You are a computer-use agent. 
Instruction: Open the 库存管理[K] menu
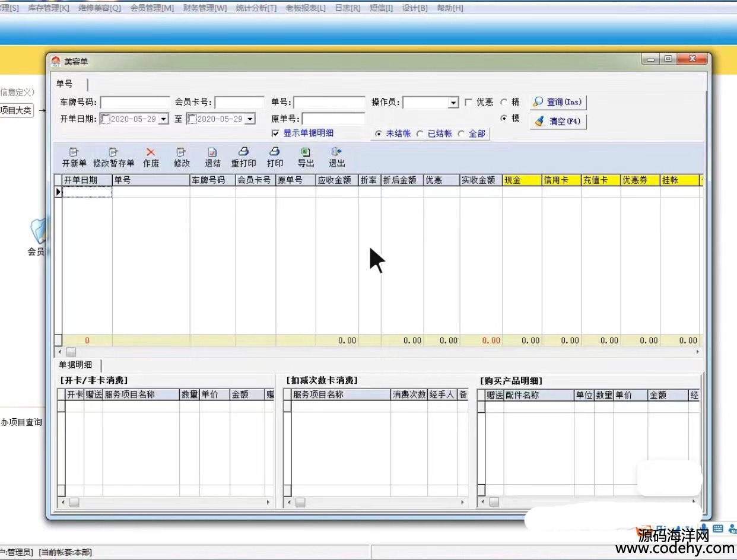click(49, 8)
